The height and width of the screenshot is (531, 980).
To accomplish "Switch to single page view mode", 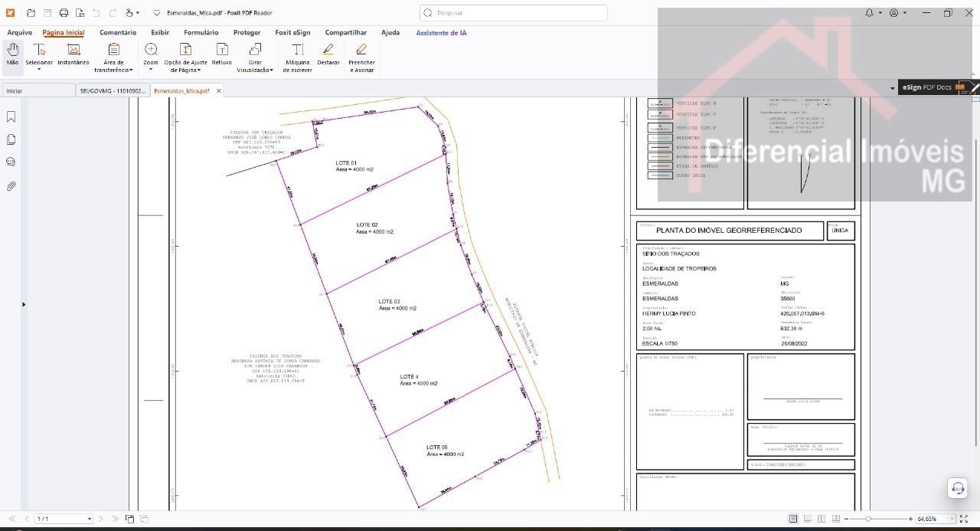I will [x=793, y=519].
